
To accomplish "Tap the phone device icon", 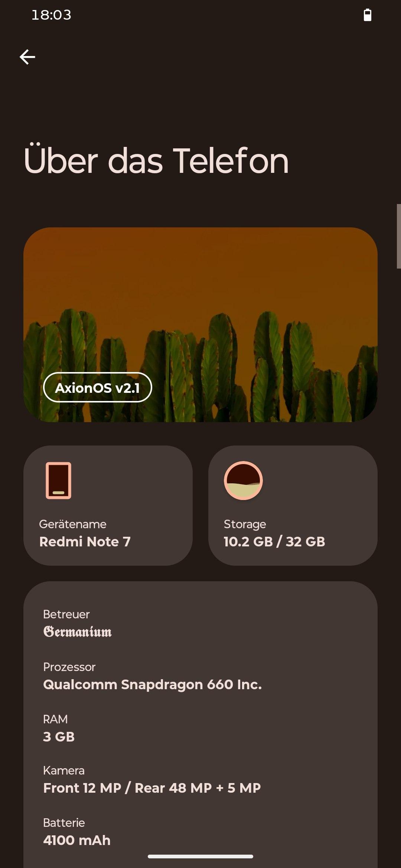I will (x=58, y=480).
